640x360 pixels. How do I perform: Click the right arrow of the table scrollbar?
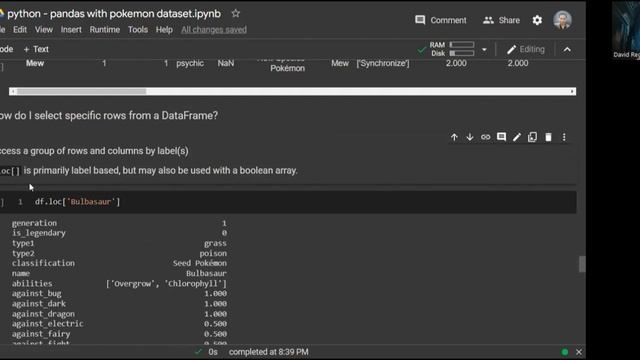coord(573,91)
